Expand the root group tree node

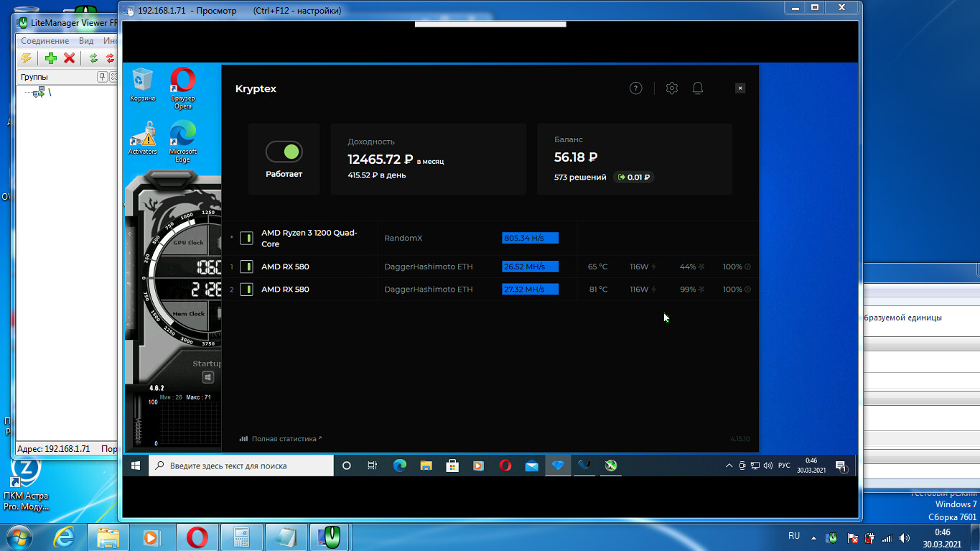tap(39, 92)
